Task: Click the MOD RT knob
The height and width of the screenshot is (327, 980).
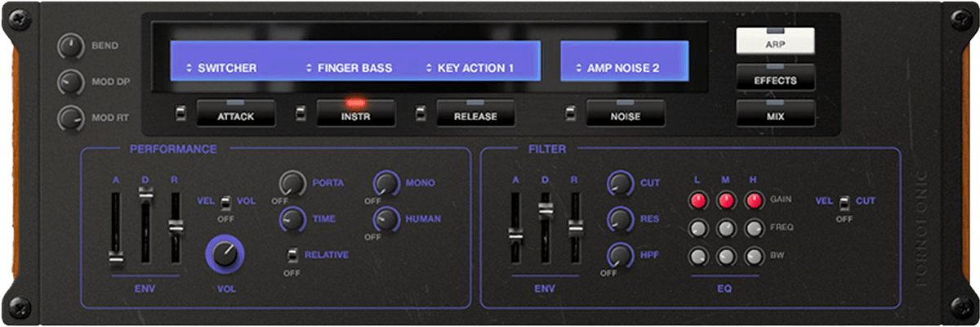Action: click(x=70, y=119)
